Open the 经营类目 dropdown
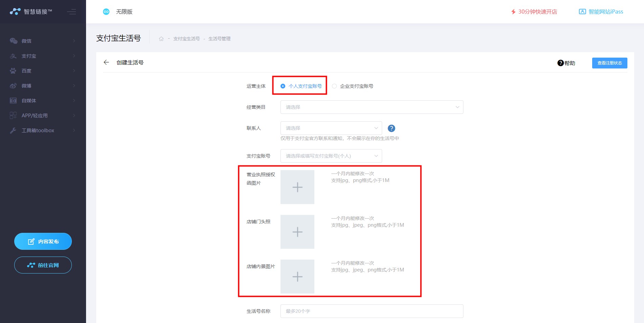644x323 pixels. click(372, 107)
